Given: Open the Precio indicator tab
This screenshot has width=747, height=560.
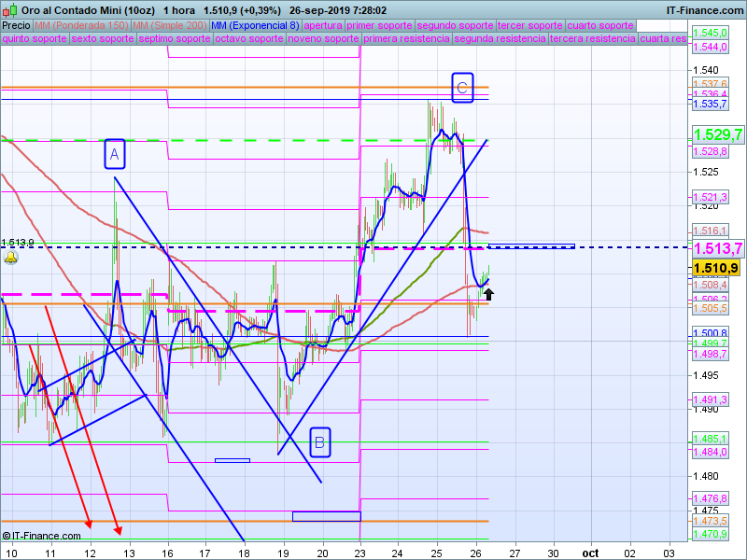Looking at the screenshot, I should [16, 25].
